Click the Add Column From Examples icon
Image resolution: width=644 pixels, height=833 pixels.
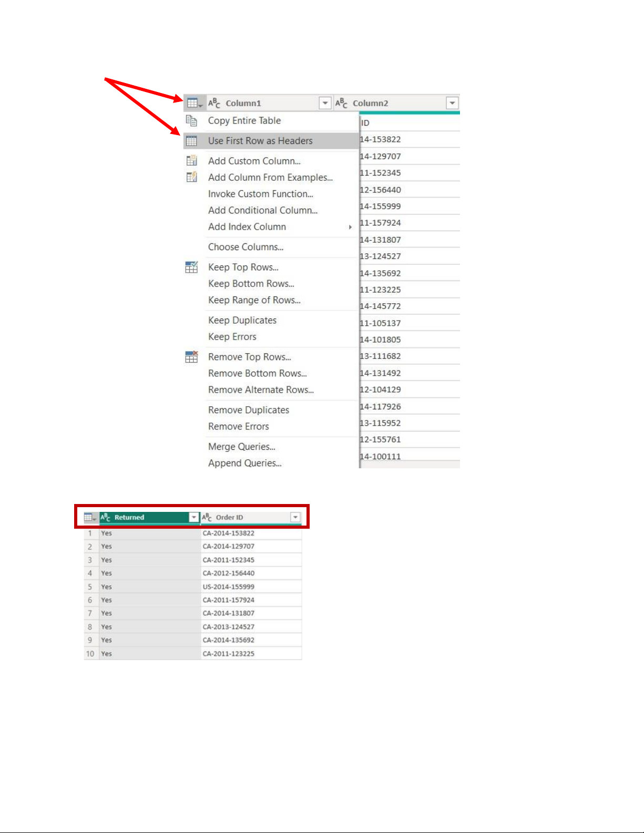pyautogui.click(x=191, y=177)
